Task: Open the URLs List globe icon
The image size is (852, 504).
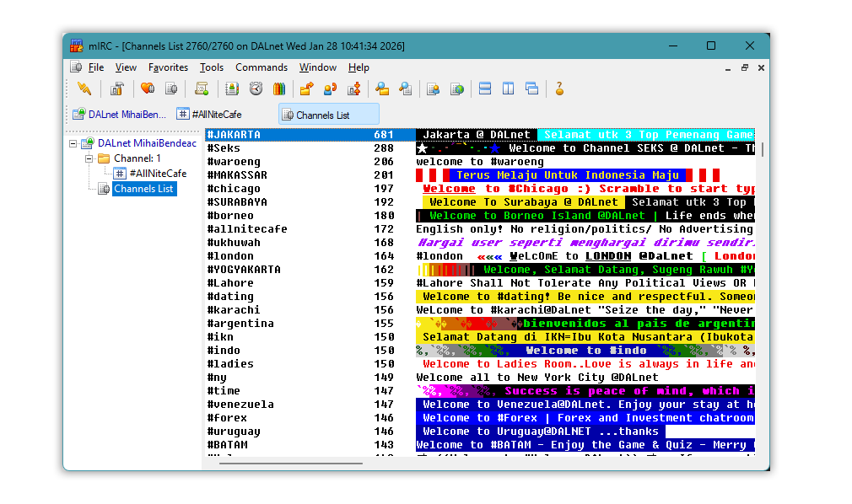Action: [x=457, y=88]
